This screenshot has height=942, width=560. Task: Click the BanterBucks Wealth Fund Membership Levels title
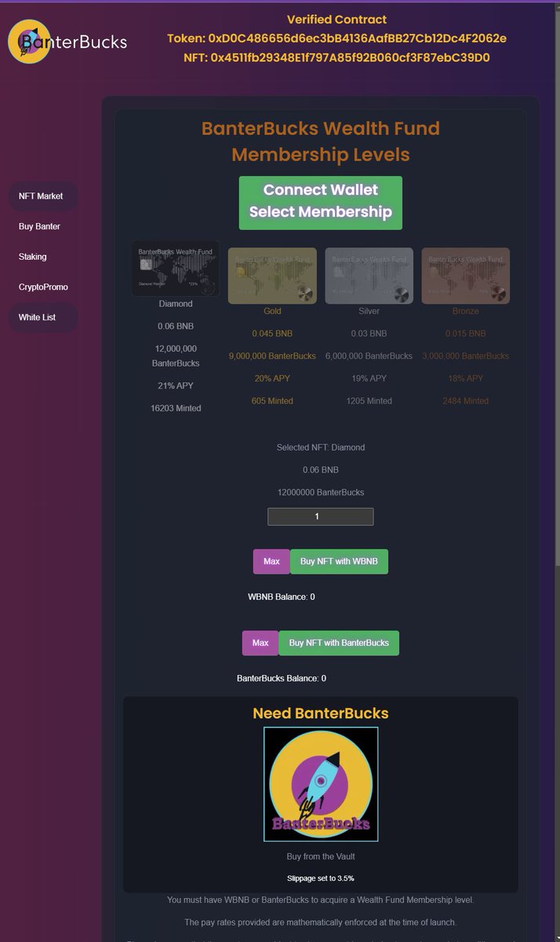tap(321, 141)
